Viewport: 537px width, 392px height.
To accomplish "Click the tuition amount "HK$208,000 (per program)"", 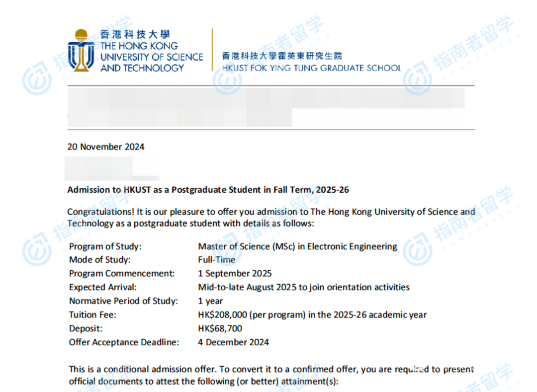I will coord(252,314).
